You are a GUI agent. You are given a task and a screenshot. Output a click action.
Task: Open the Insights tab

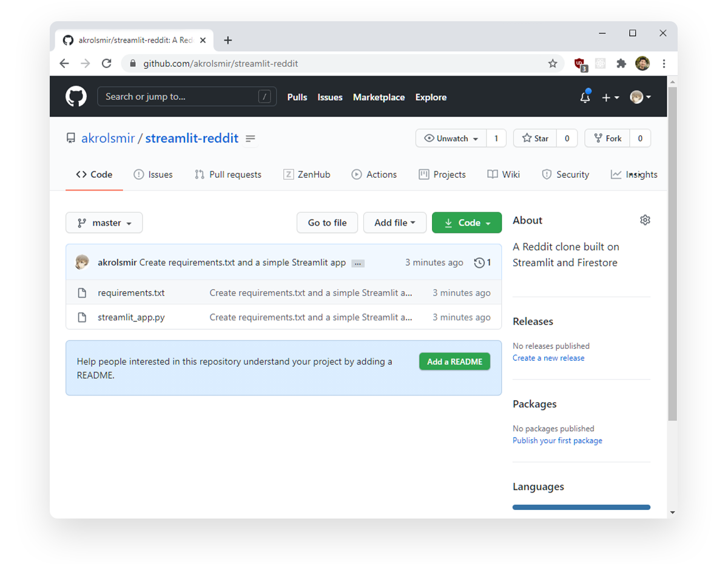click(634, 175)
